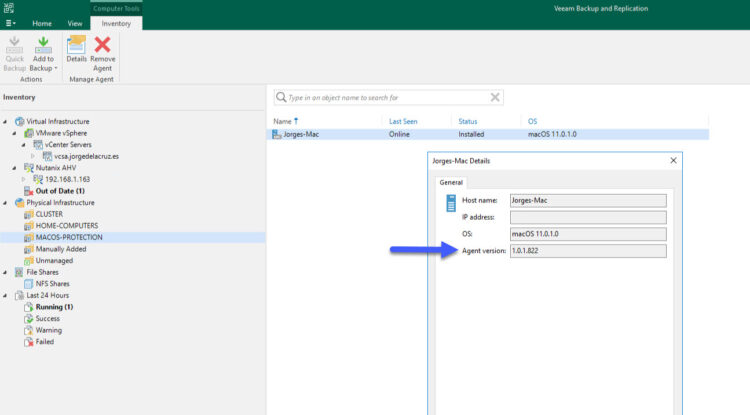Viewport: 750px width, 415px height.
Task: Click the Nutanix AHV icon
Action: coord(29,168)
